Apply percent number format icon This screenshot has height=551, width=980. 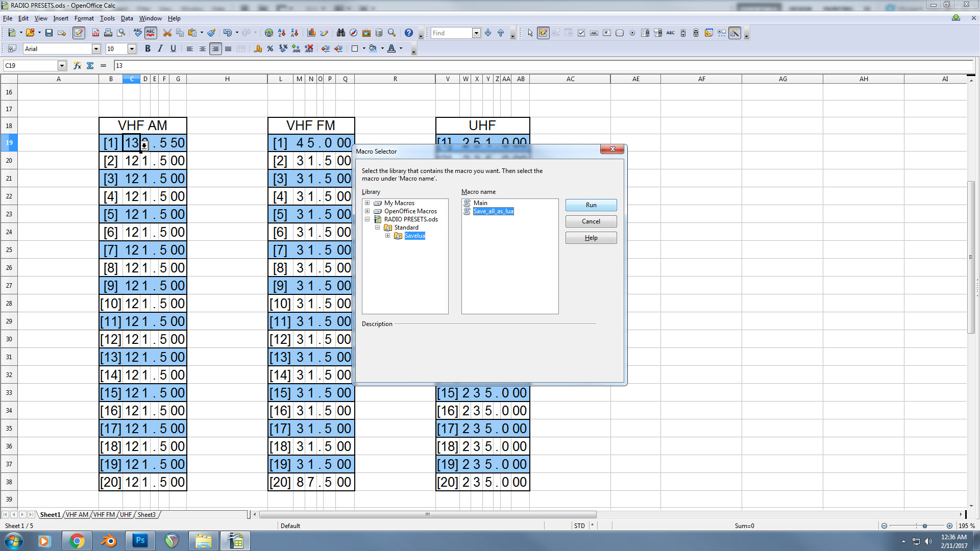[270, 48]
